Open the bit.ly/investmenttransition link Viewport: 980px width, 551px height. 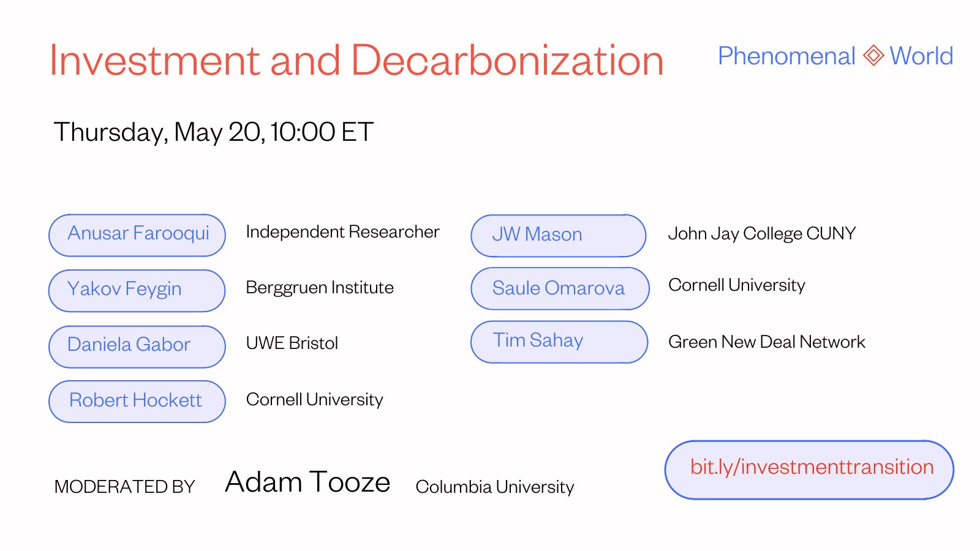(809, 470)
